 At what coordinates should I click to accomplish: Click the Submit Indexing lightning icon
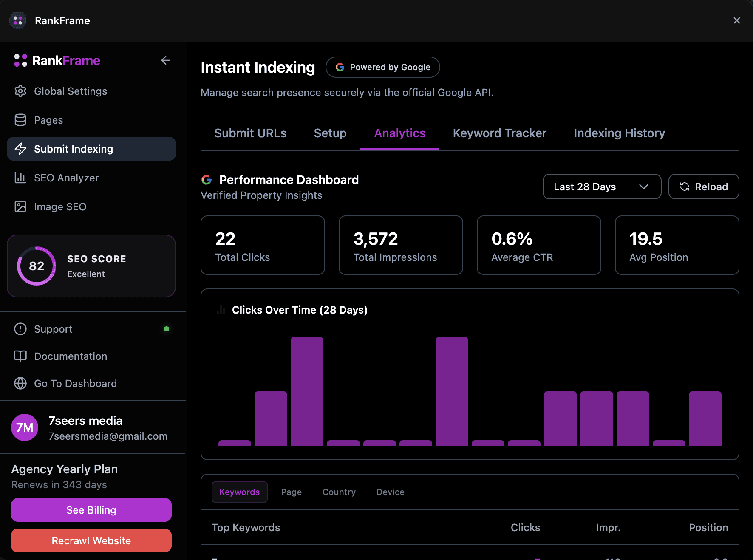tap(20, 149)
